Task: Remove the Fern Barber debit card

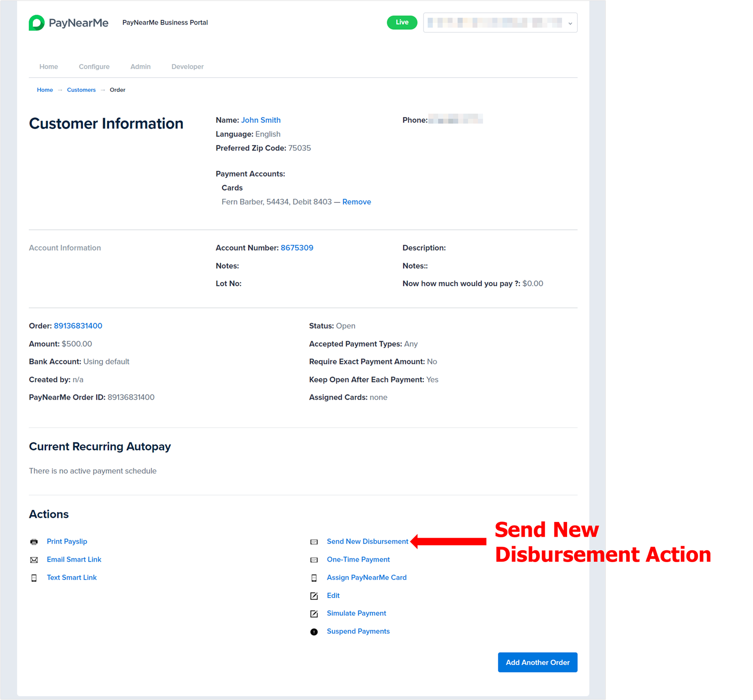Action: 356,202
